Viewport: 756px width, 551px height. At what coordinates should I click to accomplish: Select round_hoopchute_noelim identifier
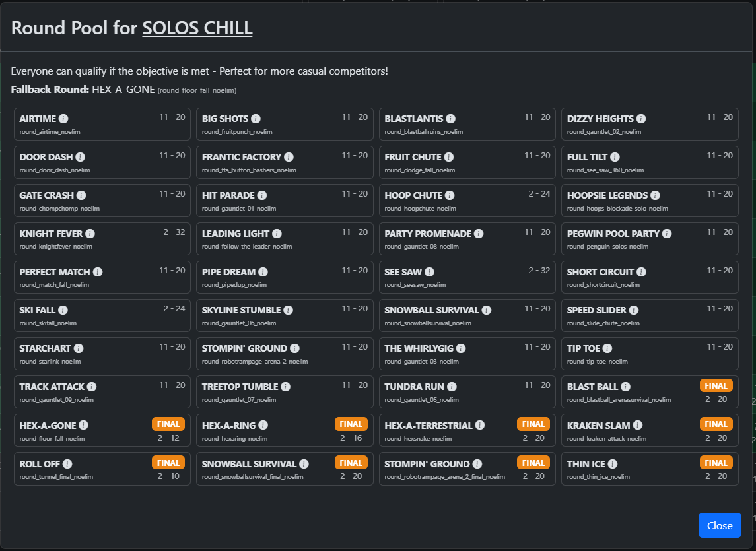pos(420,209)
